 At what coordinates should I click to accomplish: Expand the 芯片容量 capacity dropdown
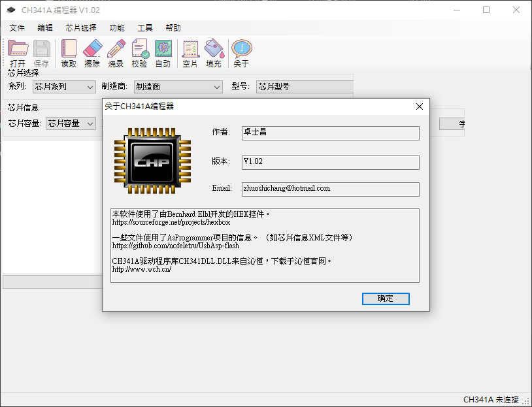coord(71,123)
